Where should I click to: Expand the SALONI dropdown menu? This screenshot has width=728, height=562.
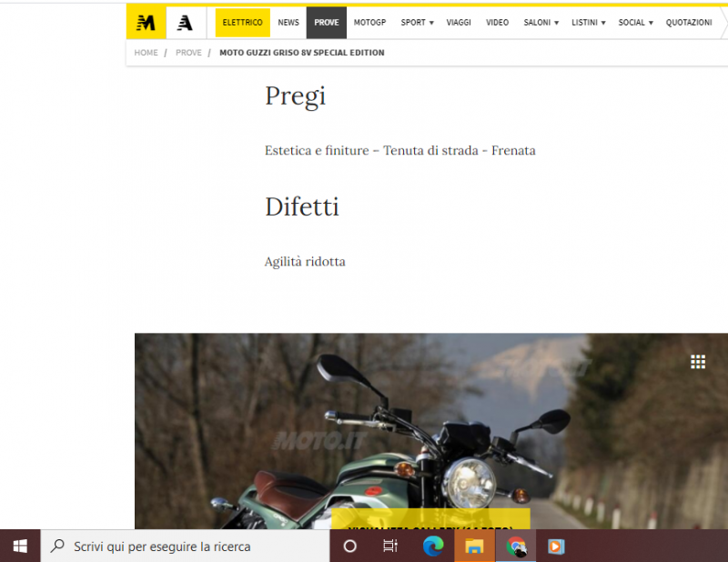pos(541,22)
